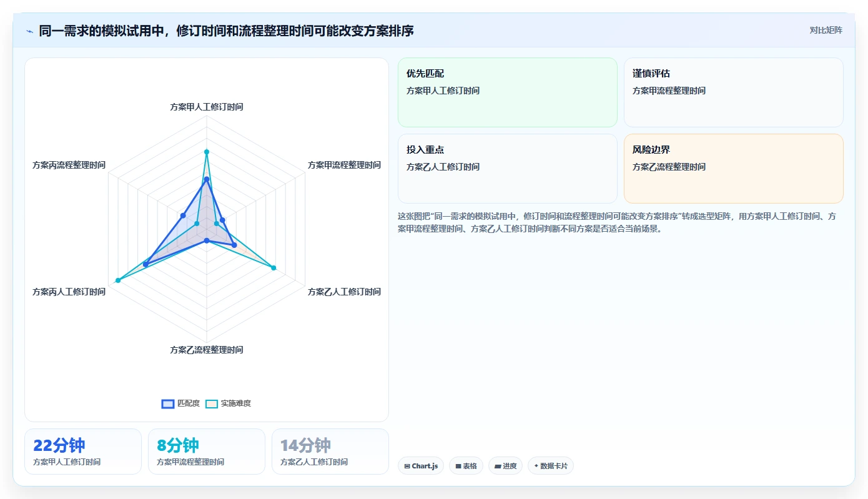Select the 进度 tag
The image size is (868, 499).
(x=506, y=466)
